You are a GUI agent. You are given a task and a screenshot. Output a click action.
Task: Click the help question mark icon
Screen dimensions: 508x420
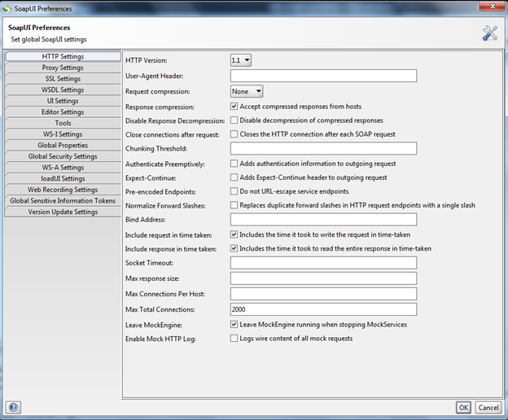[13, 407]
